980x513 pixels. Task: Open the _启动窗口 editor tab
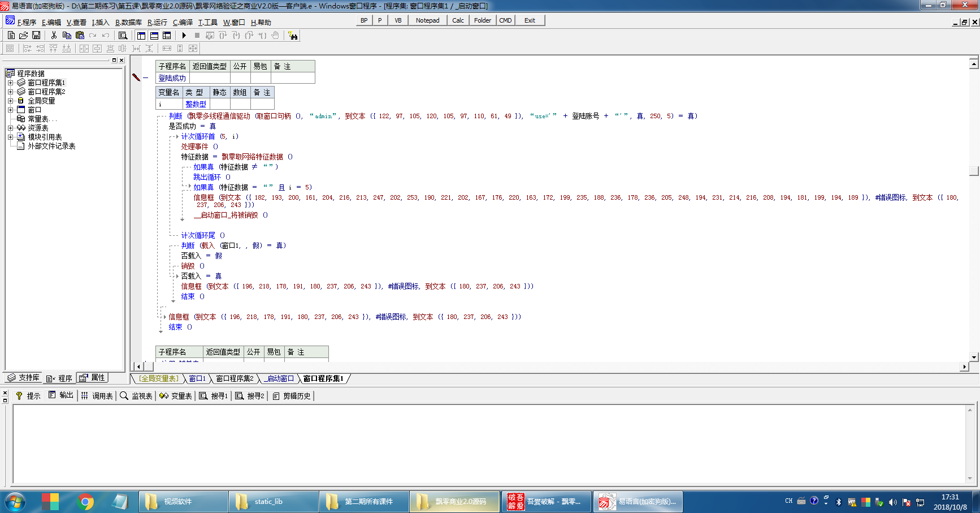pyautogui.click(x=279, y=378)
